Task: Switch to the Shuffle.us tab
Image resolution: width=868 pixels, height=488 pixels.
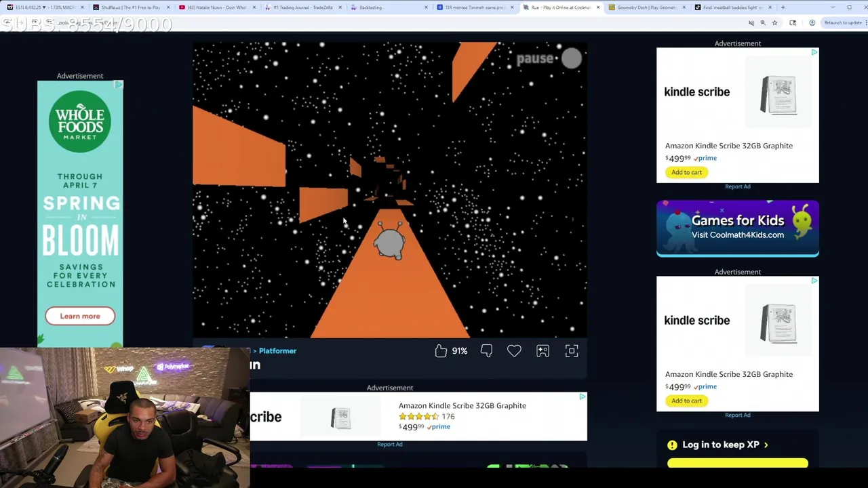Action: (x=130, y=7)
